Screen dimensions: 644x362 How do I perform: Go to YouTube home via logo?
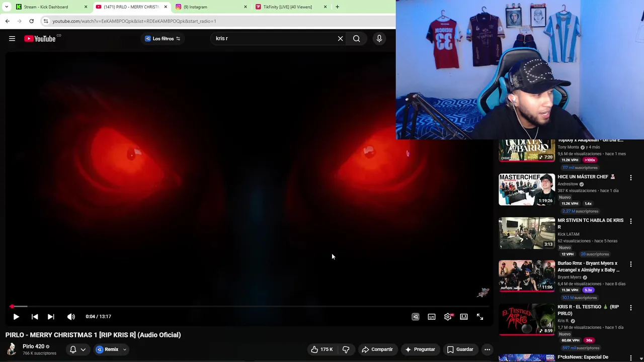tap(40, 39)
